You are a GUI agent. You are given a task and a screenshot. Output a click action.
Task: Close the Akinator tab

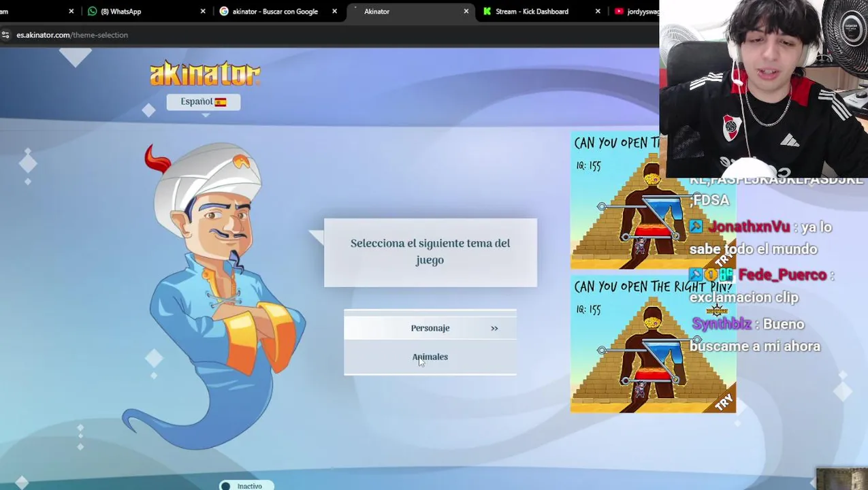[466, 12]
